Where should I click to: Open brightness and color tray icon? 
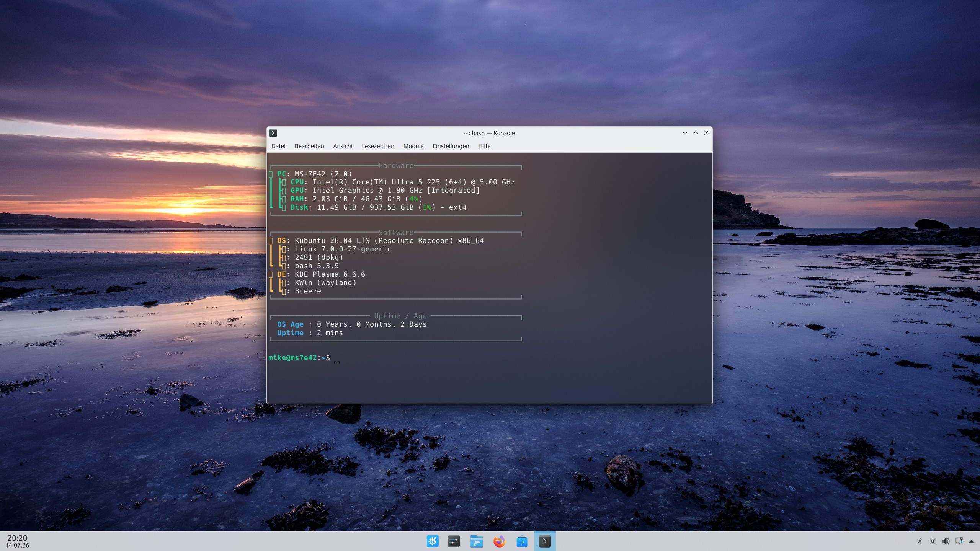coord(933,541)
